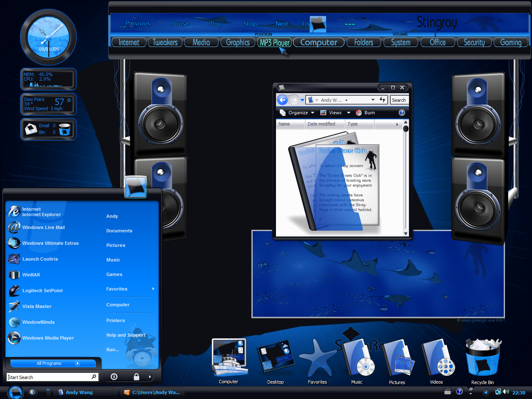Open the Internet tab
532x399 pixels.
(129, 42)
